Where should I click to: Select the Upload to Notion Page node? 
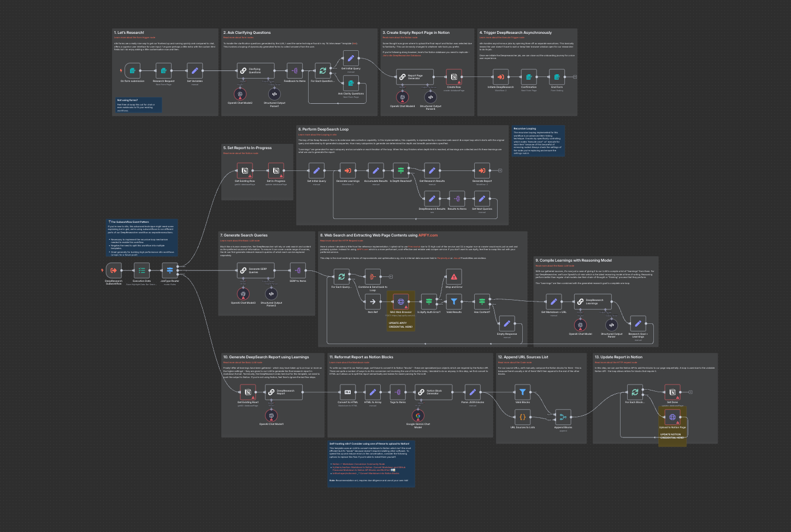(x=672, y=417)
